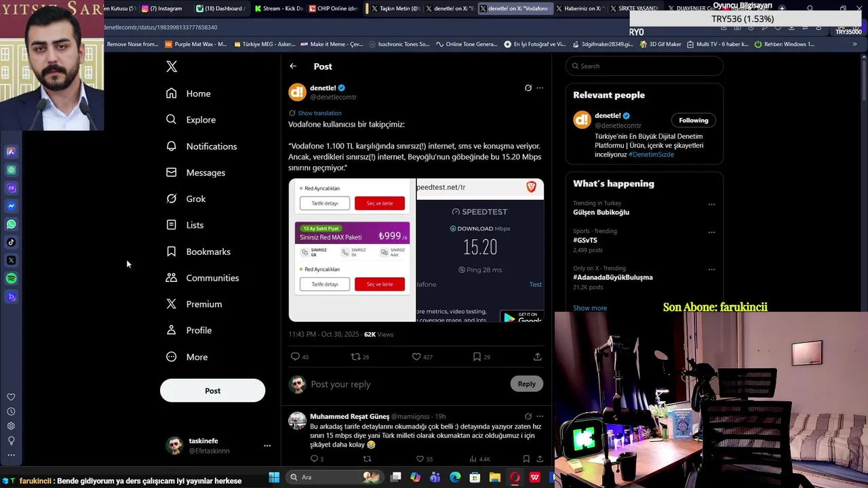Viewport: 868px width, 488px height.
Task: Switch to the CHIP Online browser tab
Action: coord(333,9)
